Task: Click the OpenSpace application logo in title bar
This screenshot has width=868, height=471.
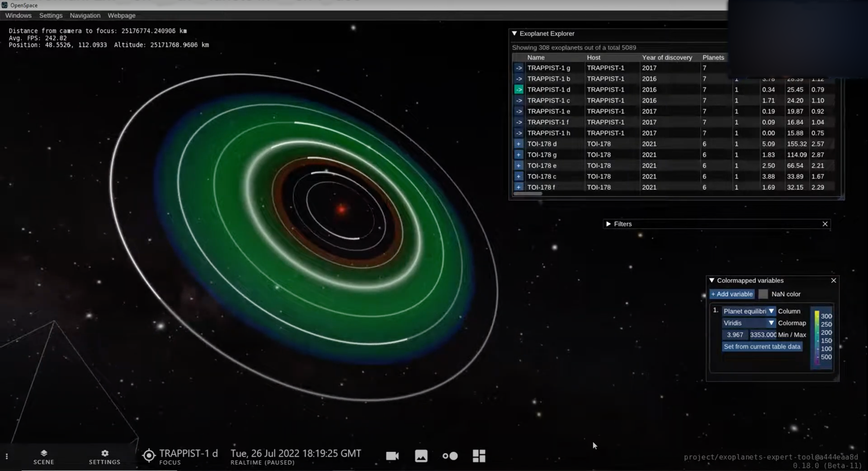Action: (x=5, y=5)
